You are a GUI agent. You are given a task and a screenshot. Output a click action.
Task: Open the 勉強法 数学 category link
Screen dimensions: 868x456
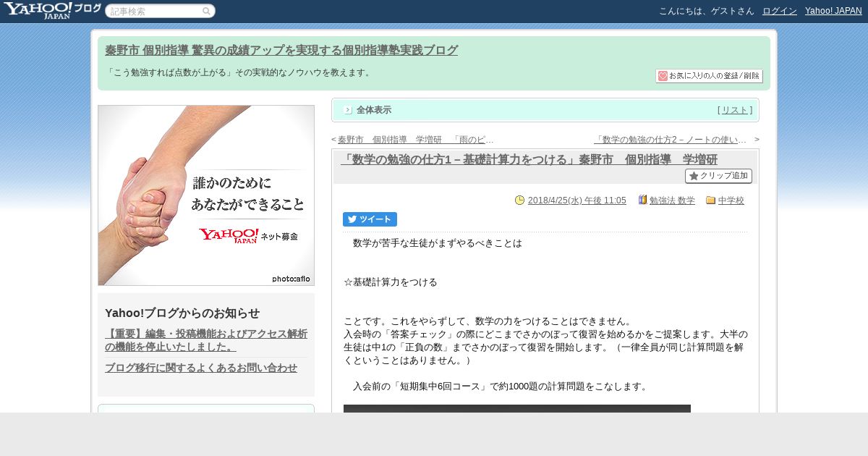pyautogui.click(x=672, y=200)
